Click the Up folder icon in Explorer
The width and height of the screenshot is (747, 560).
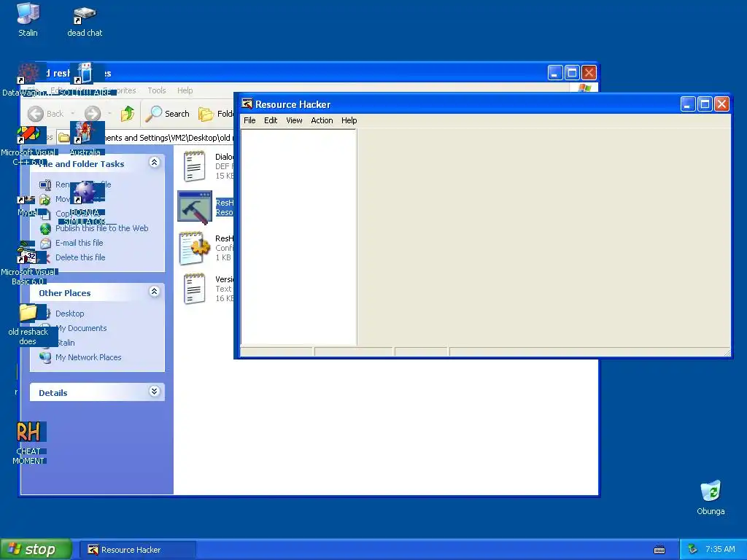(127, 113)
